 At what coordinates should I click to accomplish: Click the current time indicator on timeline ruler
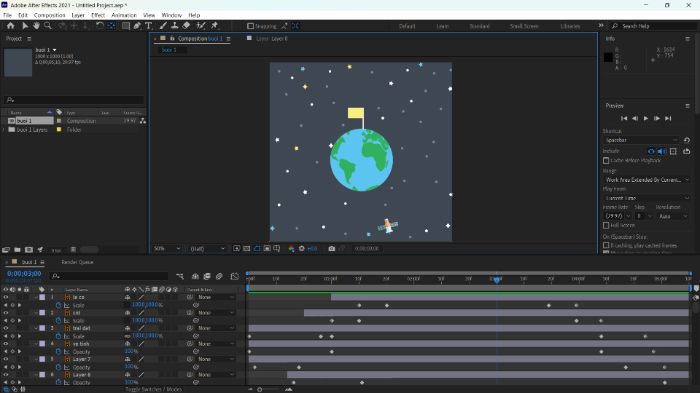tap(496, 280)
